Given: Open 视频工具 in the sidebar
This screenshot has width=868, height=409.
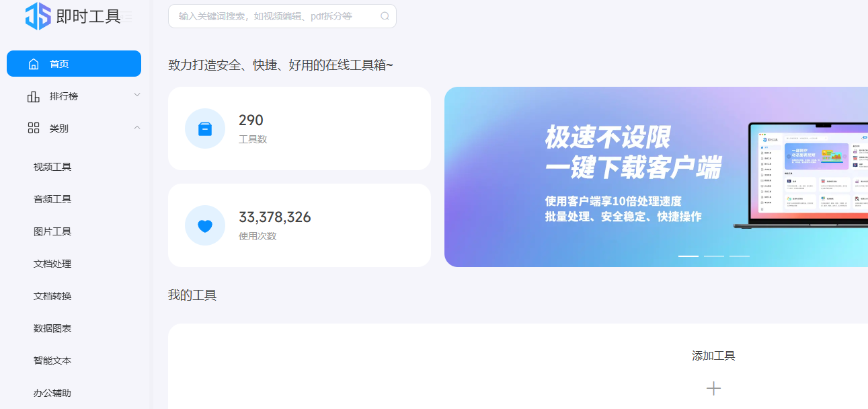Looking at the screenshot, I should point(52,167).
